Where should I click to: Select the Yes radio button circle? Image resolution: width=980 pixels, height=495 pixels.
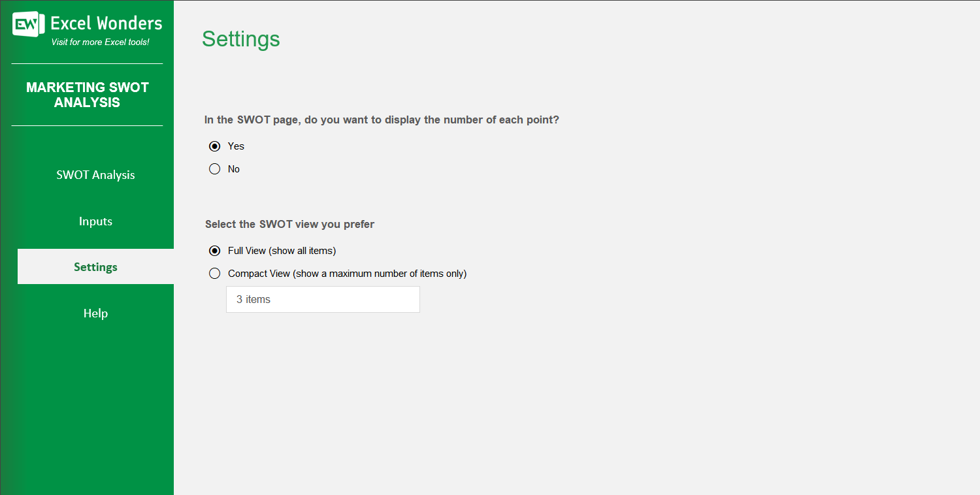214,146
